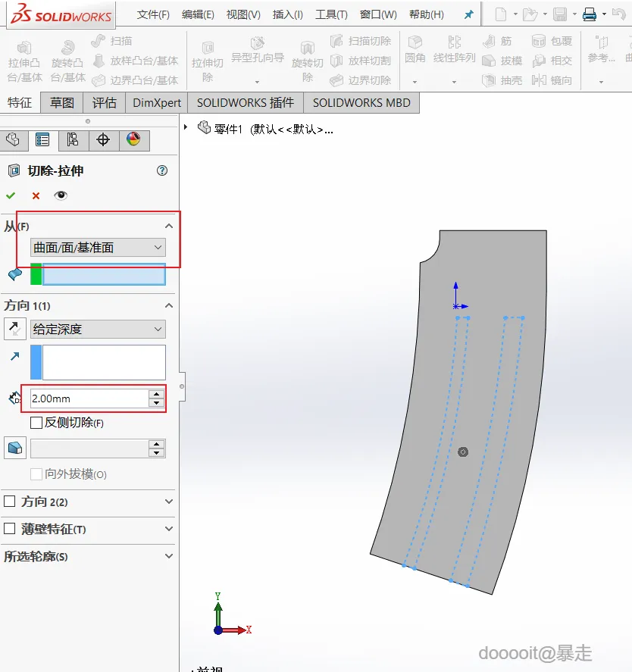Click the red X cancel icon

pyautogui.click(x=36, y=195)
